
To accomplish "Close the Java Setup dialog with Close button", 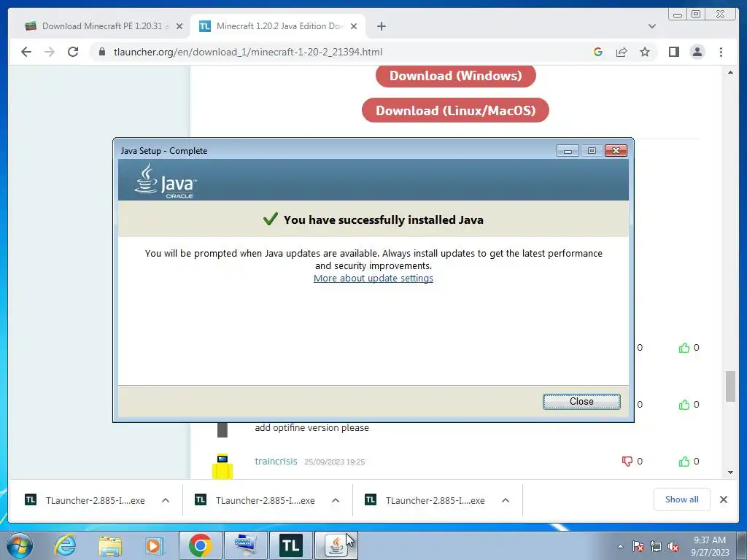I will tap(581, 402).
